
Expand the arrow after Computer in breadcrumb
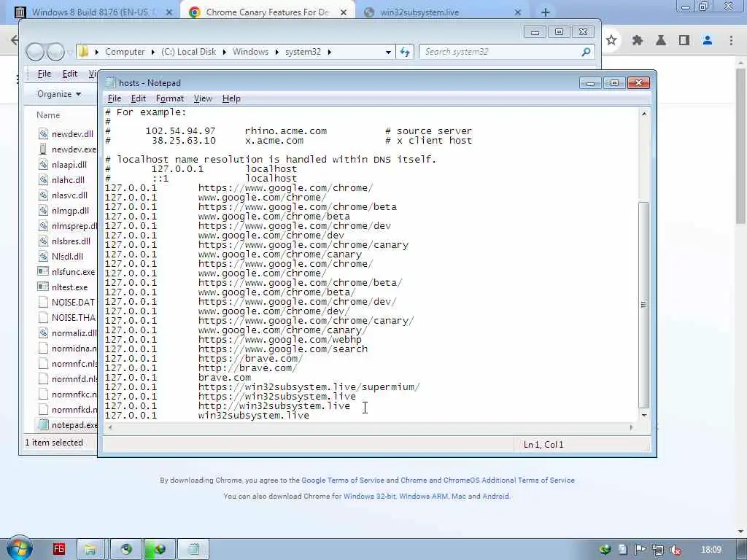[x=153, y=52]
